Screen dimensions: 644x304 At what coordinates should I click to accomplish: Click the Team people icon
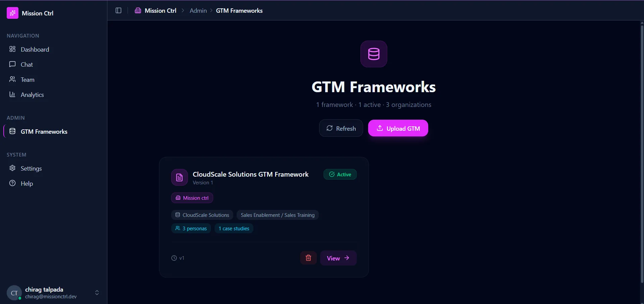coord(12,79)
